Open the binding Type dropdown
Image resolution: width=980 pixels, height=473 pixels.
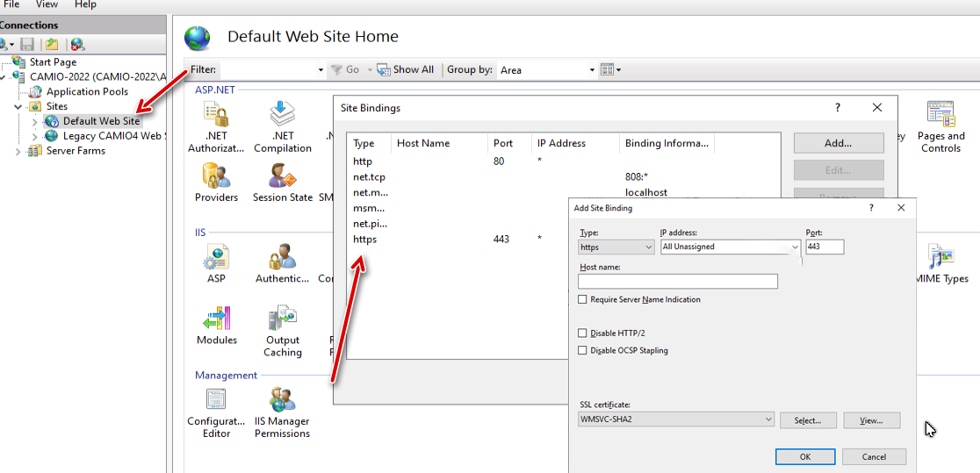pyautogui.click(x=616, y=247)
